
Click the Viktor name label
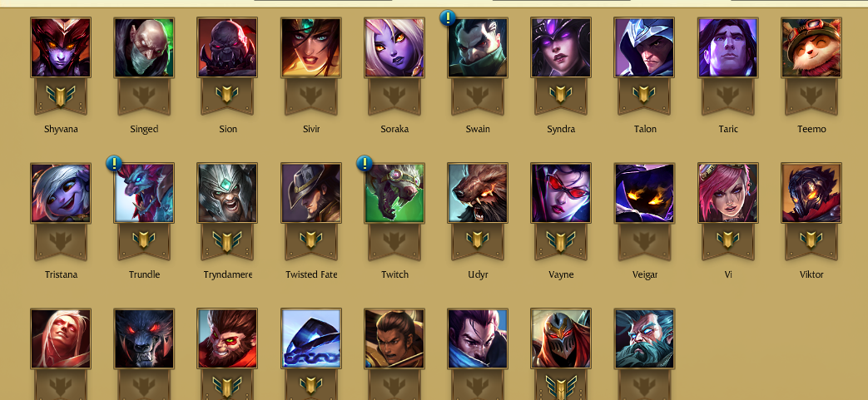(x=811, y=275)
